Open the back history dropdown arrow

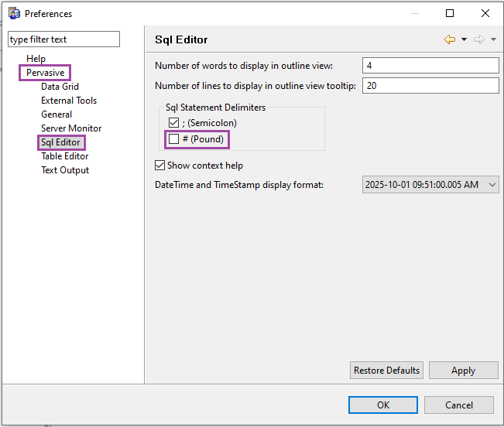(x=464, y=39)
